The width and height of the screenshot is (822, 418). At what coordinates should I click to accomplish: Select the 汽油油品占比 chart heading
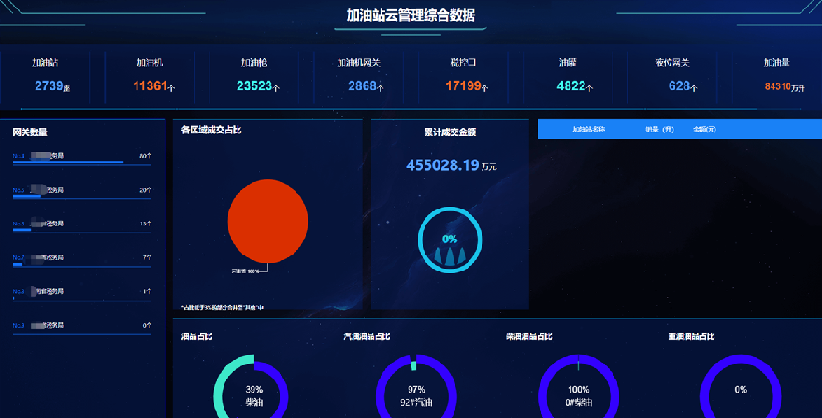point(366,337)
